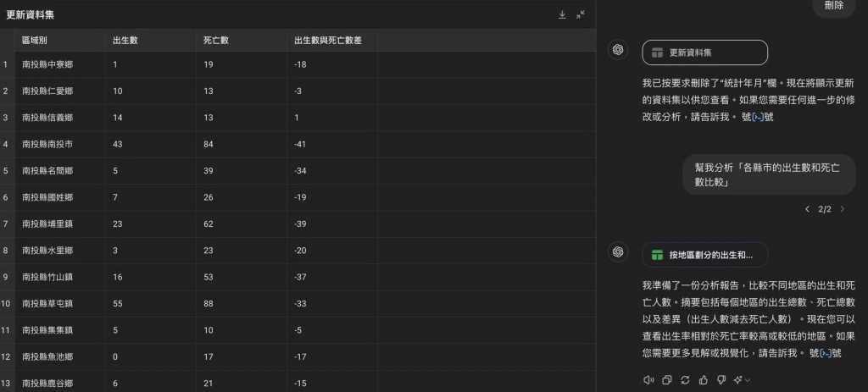This screenshot has width=868, height=392.
Task: Select the 南投縣中寮鄉 cell
Action: pyautogui.click(x=60, y=64)
